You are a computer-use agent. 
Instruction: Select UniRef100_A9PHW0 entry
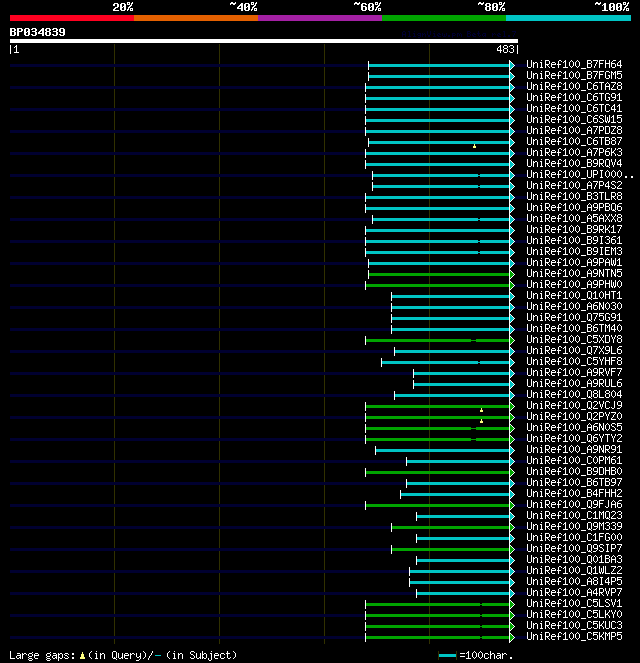click(574, 285)
